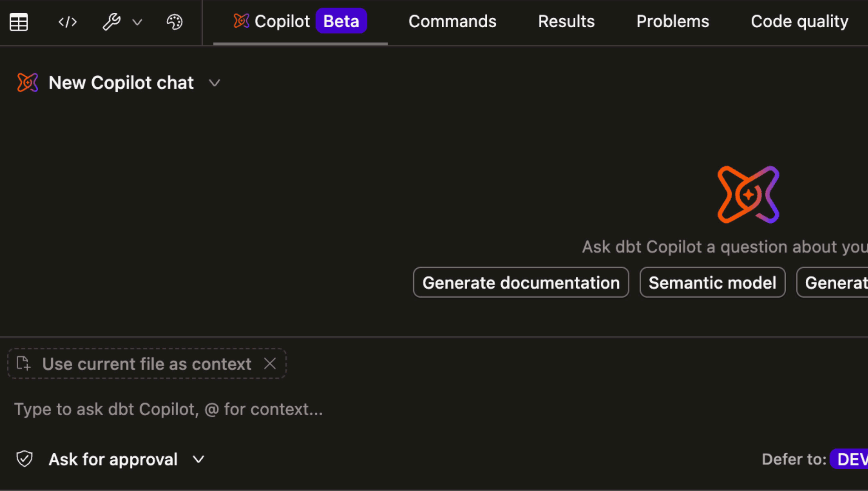Open the color palette theme icon

coord(175,22)
